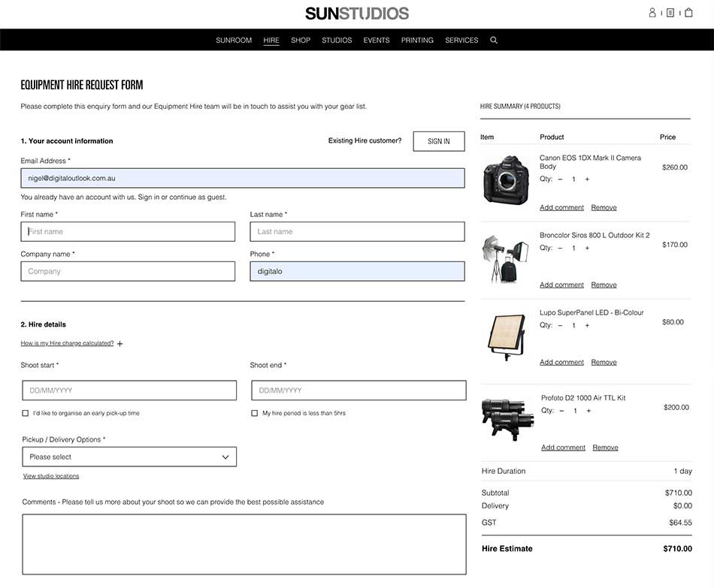Select the Shoot start date field
The width and height of the screenshot is (714, 588).
[129, 390]
